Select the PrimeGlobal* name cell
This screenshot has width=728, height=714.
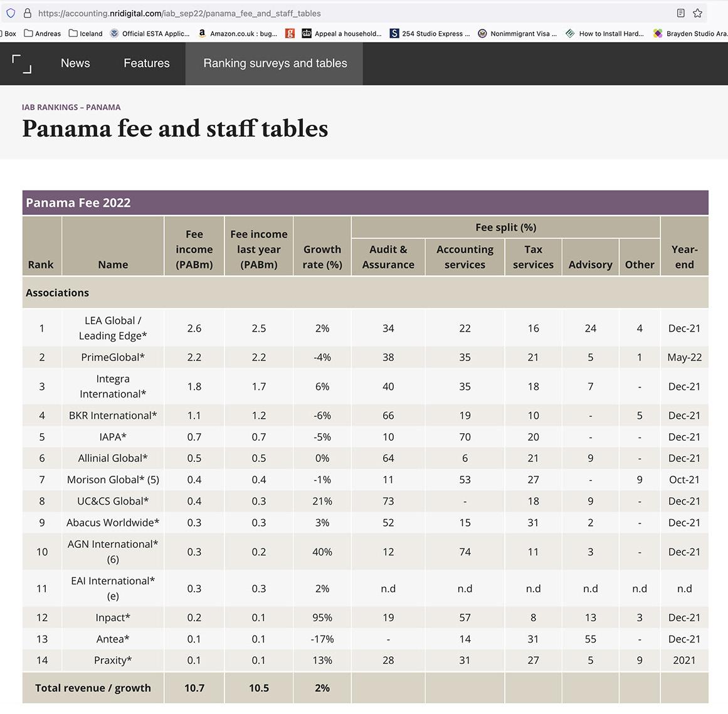[113, 357]
